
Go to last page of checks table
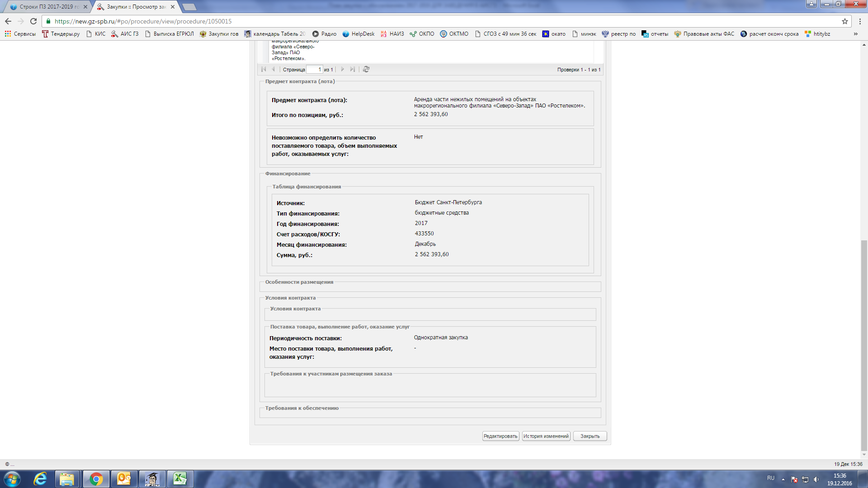(x=353, y=69)
